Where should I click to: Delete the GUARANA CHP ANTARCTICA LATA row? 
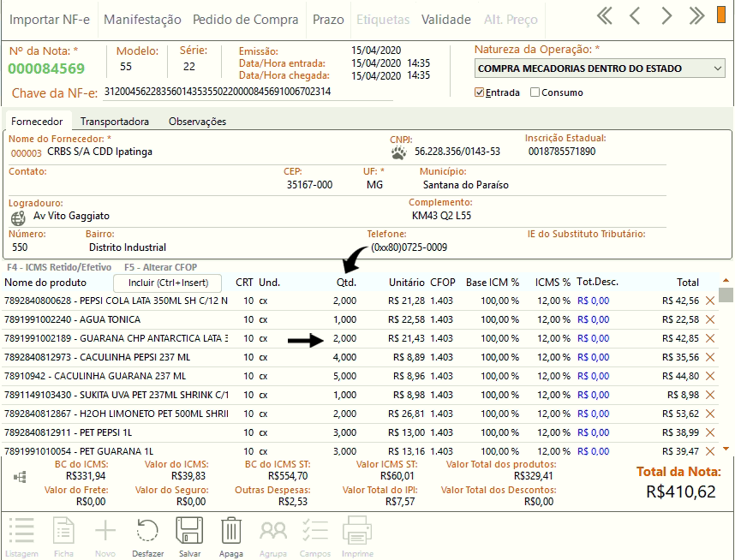pos(710,338)
